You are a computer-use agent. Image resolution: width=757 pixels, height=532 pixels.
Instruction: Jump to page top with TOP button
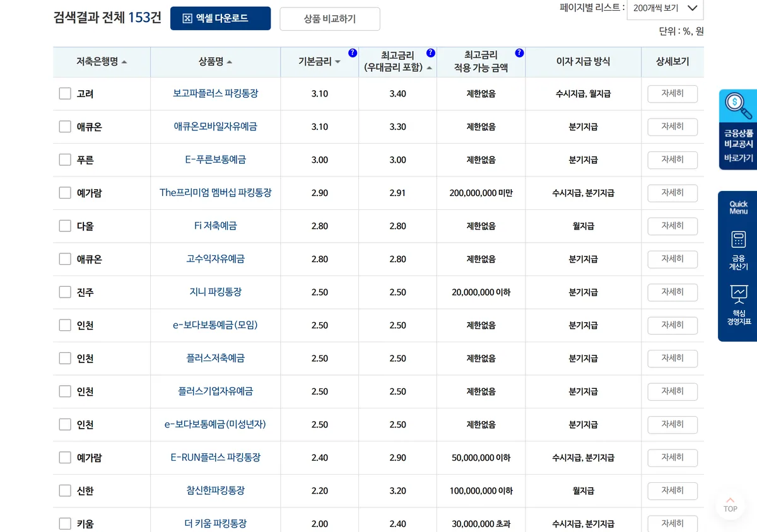[731, 504]
